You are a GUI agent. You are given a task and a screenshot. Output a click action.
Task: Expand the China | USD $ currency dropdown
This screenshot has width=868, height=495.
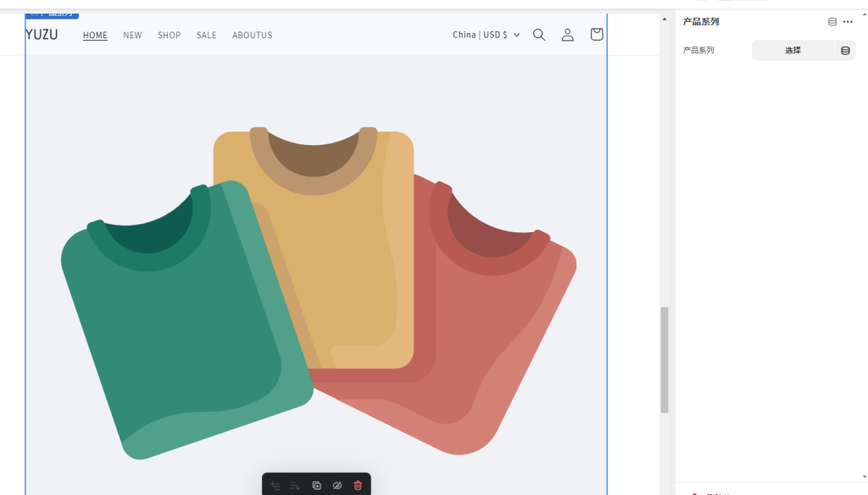(x=486, y=35)
